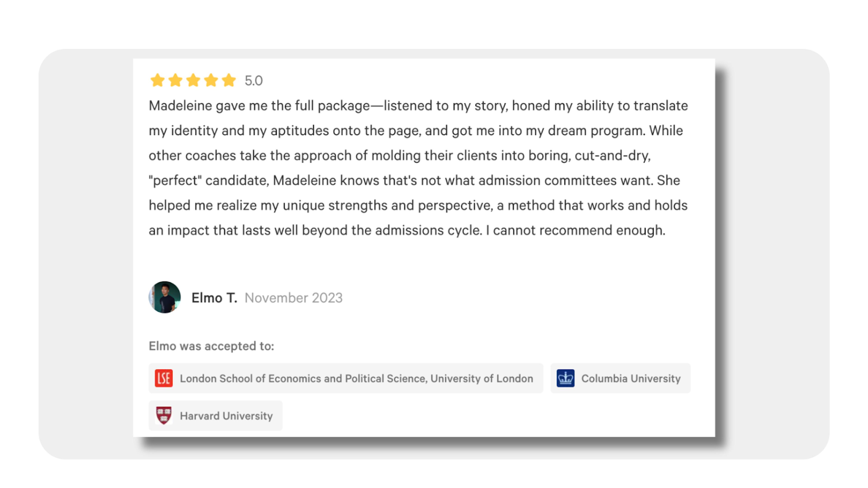Viewport: 868px width, 488px height.
Task: Click the fifth yellow rating star
Action: [x=229, y=80]
